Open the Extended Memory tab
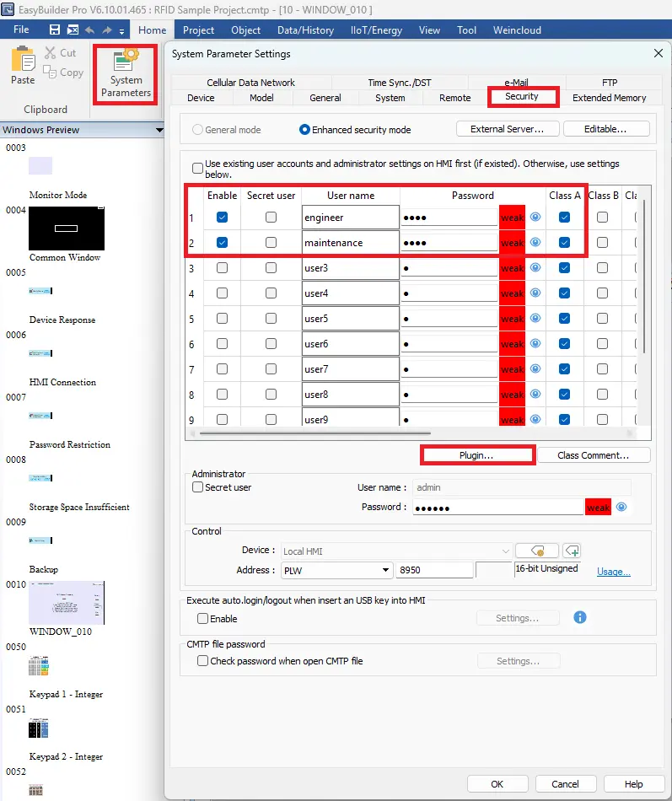 [609, 98]
